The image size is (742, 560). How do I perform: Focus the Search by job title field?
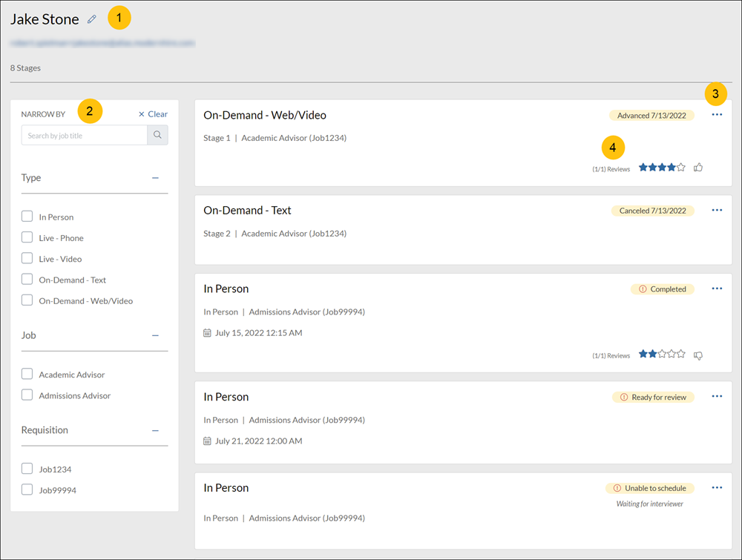(x=85, y=135)
